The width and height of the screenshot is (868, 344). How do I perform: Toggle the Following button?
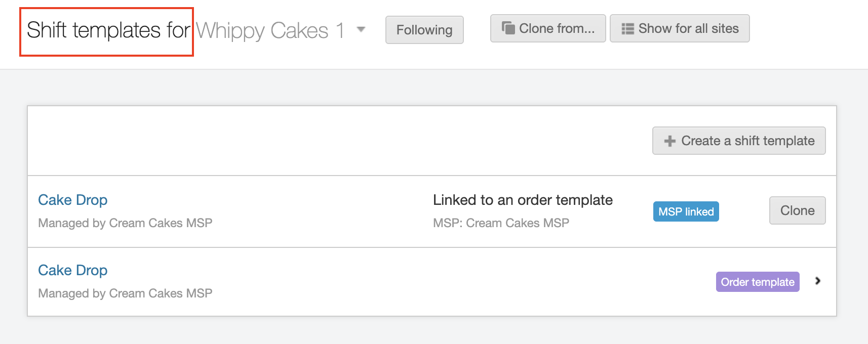(x=424, y=30)
